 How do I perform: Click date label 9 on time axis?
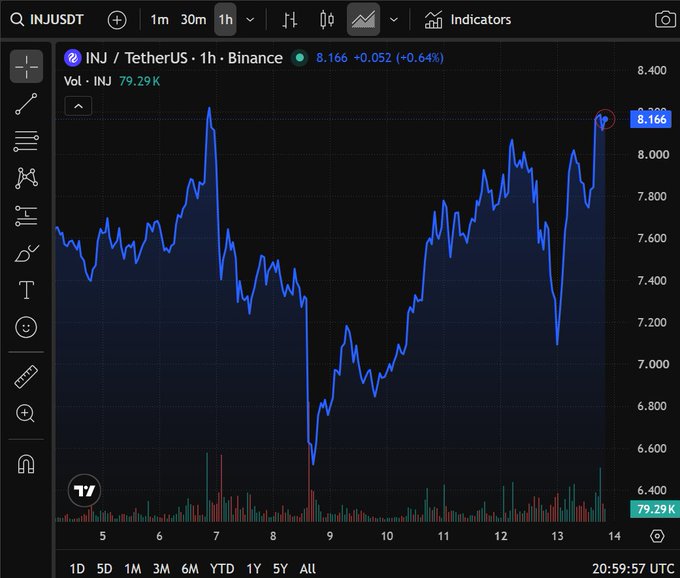[330, 536]
